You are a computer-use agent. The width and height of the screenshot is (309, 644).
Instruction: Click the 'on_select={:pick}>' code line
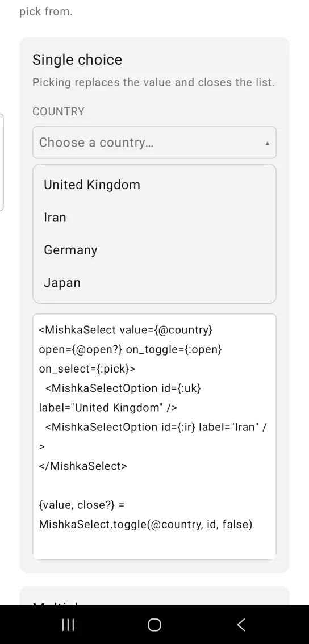(x=87, y=369)
